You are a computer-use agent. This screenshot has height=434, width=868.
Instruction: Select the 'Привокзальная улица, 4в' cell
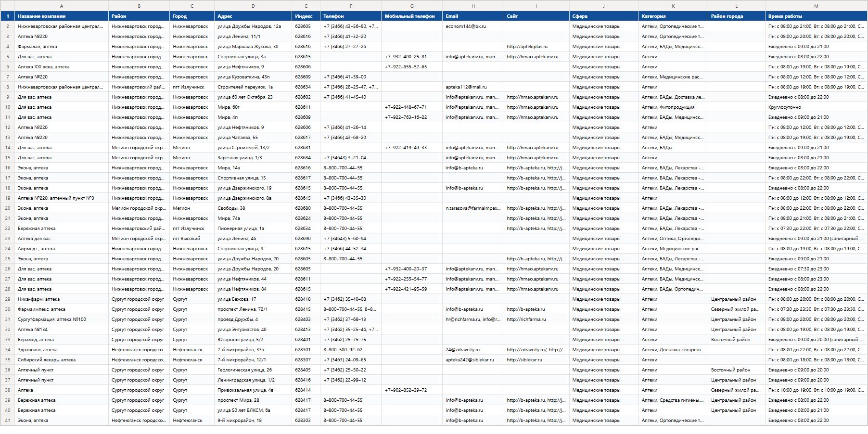point(253,390)
